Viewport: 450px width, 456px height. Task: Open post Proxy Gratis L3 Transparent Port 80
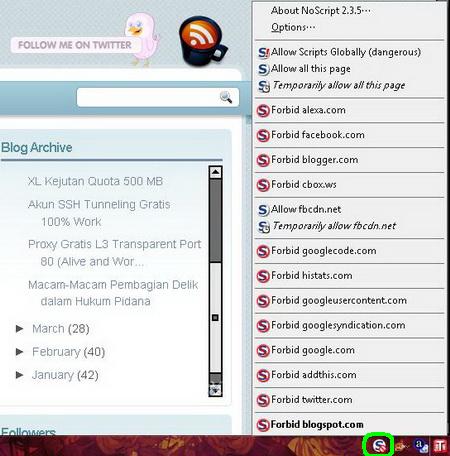[115, 253]
